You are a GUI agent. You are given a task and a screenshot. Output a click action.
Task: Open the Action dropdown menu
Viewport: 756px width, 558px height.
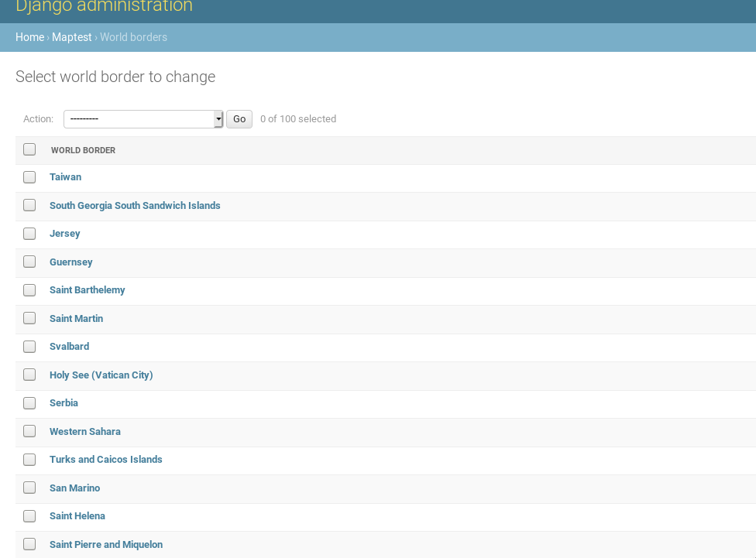pos(143,119)
